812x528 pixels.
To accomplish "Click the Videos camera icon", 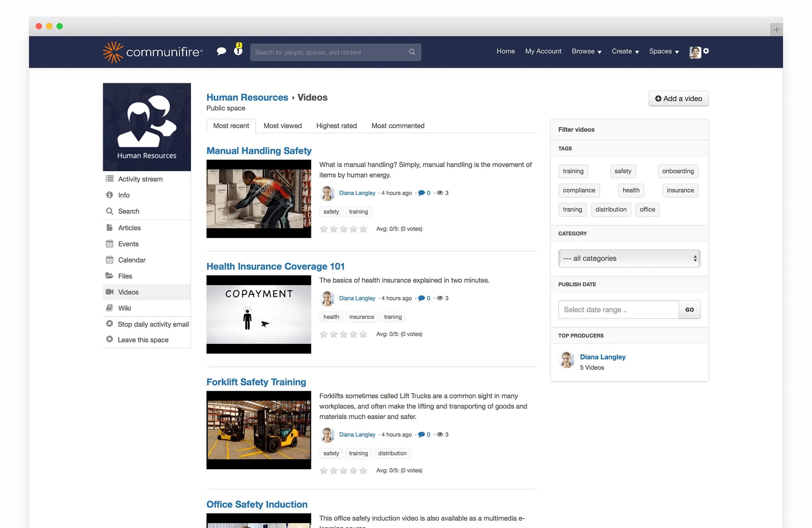I will pos(110,292).
